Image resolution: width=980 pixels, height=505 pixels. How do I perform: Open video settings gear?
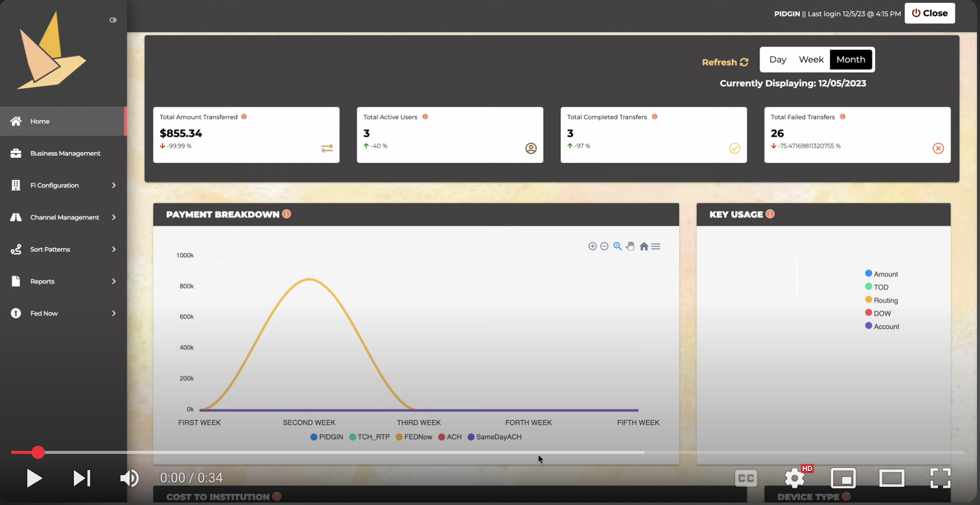pyautogui.click(x=795, y=478)
